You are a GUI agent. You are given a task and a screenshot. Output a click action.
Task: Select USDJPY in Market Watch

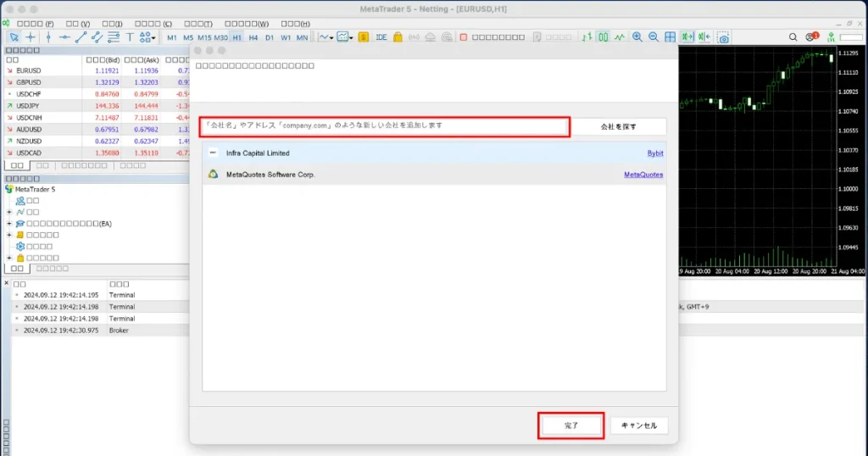tap(28, 106)
